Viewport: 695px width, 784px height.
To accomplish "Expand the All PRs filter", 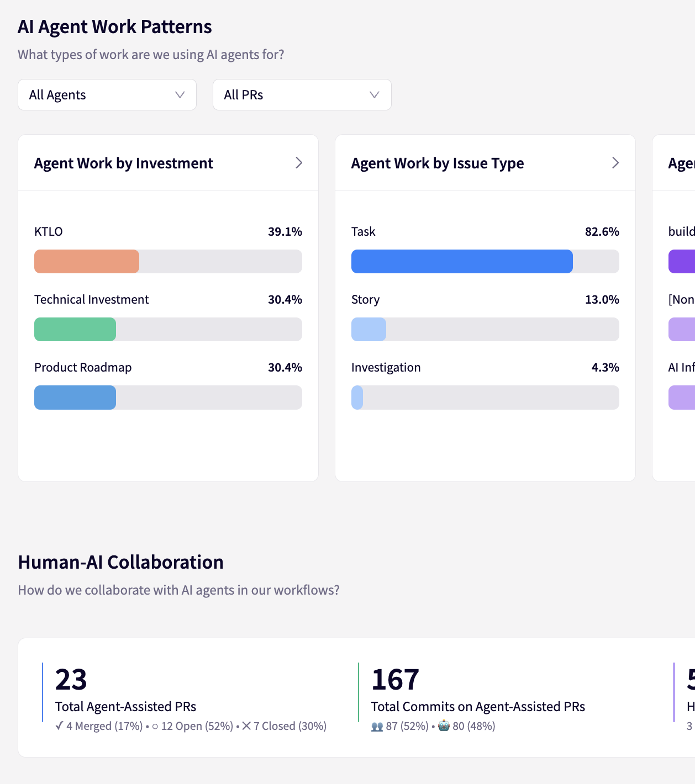I will 302,94.
